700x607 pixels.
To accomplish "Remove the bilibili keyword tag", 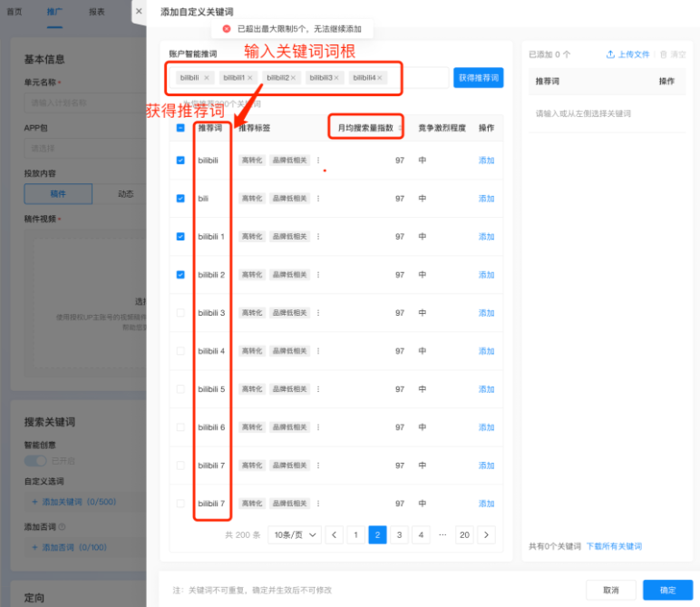I will coord(207,78).
